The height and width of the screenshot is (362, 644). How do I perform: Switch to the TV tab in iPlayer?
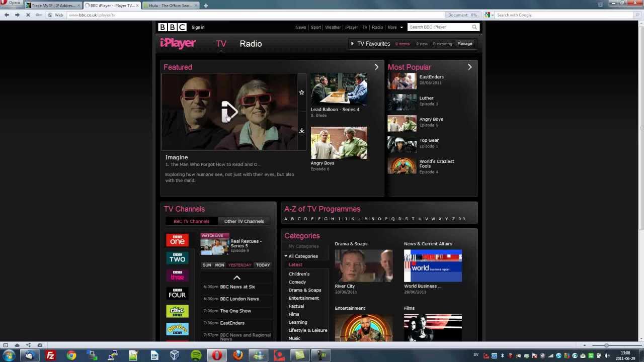point(221,44)
